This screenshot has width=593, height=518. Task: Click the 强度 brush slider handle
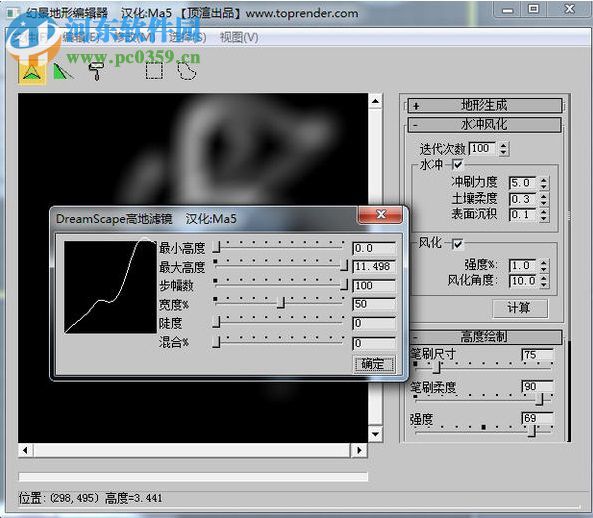pos(533,431)
